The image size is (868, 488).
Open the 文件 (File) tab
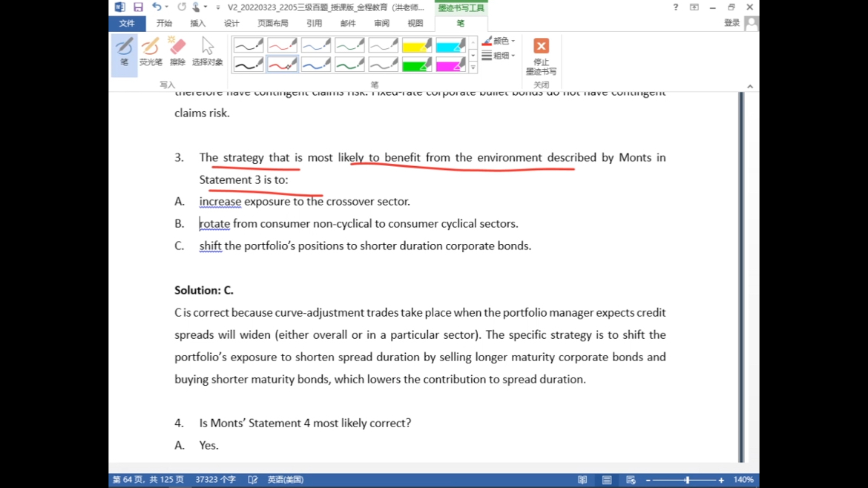[x=127, y=24]
